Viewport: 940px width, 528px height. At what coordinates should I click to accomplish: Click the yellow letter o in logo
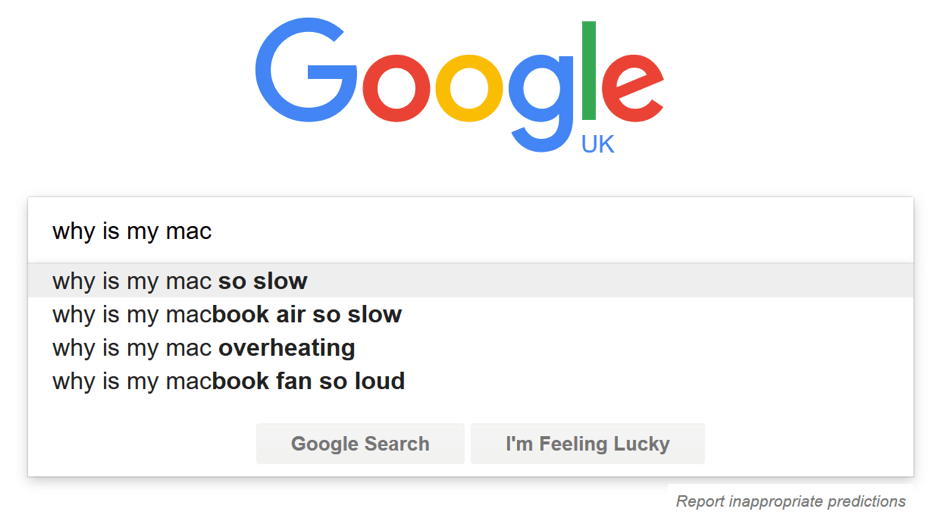[469, 88]
